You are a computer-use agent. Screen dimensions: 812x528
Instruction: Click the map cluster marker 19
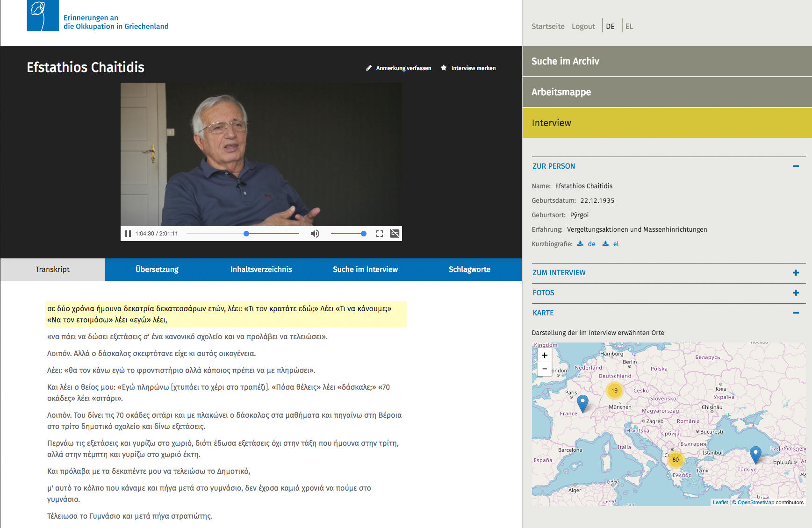pyautogui.click(x=614, y=391)
